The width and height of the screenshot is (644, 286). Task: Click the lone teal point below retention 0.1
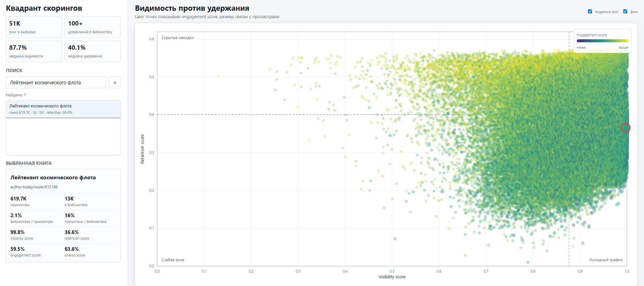click(395, 239)
